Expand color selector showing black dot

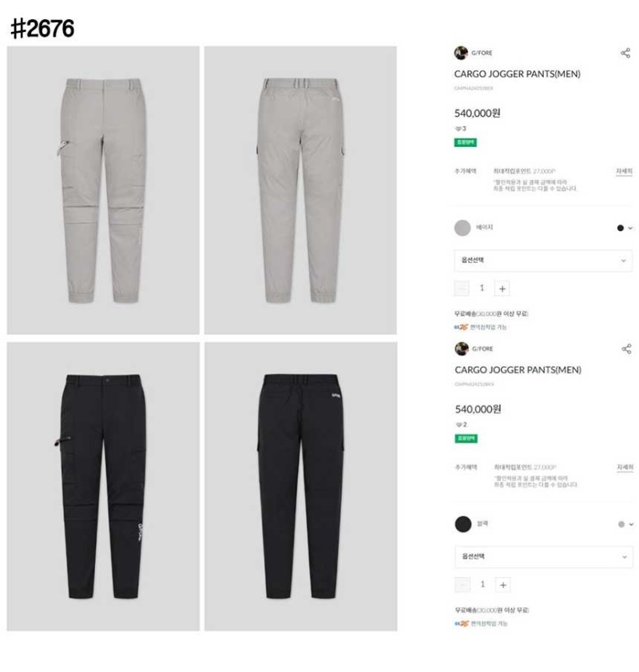coord(625,228)
